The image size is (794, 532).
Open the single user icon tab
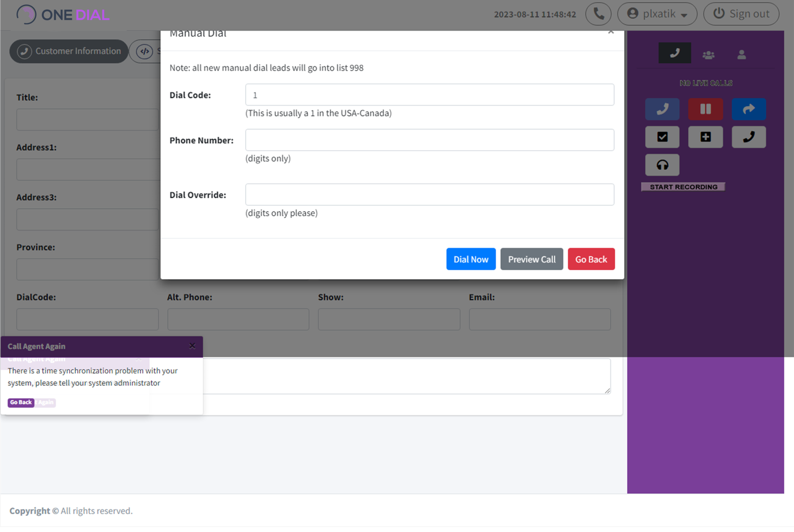pos(741,55)
